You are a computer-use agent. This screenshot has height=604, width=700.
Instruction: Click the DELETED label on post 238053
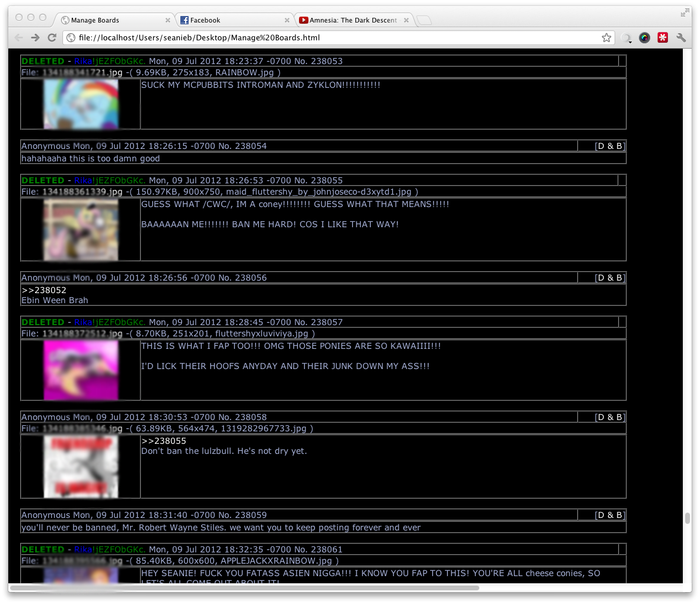pyautogui.click(x=43, y=61)
